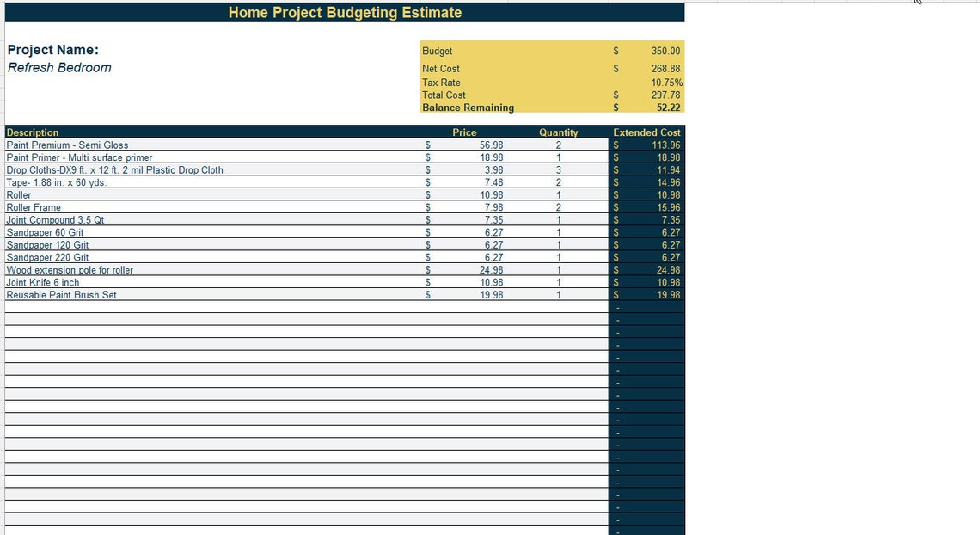This screenshot has height=535, width=980.
Task: Select the Refresh Bedroom project name
Action: (x=58, y=67)
